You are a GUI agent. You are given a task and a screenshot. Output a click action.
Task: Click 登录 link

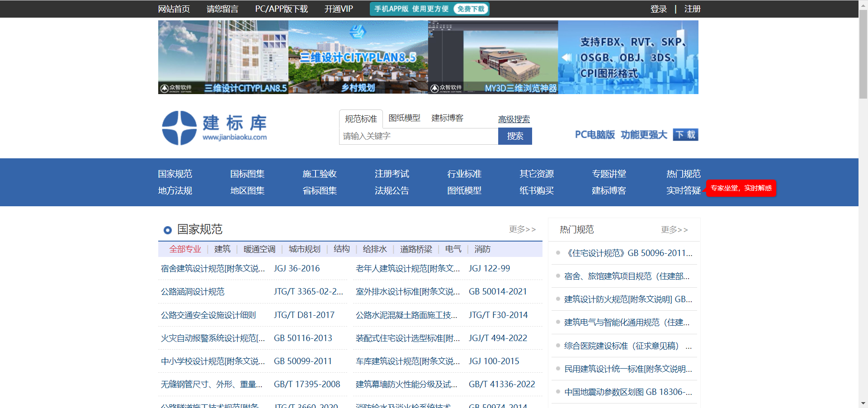[659, 9]
